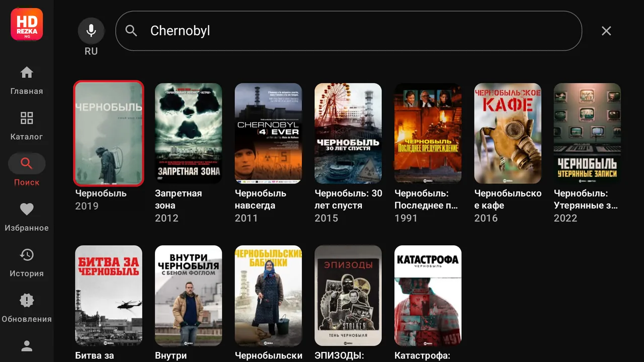Click the year 2012 under the title
The width and height of the screenshot is (644, 362).
(167, 218)
